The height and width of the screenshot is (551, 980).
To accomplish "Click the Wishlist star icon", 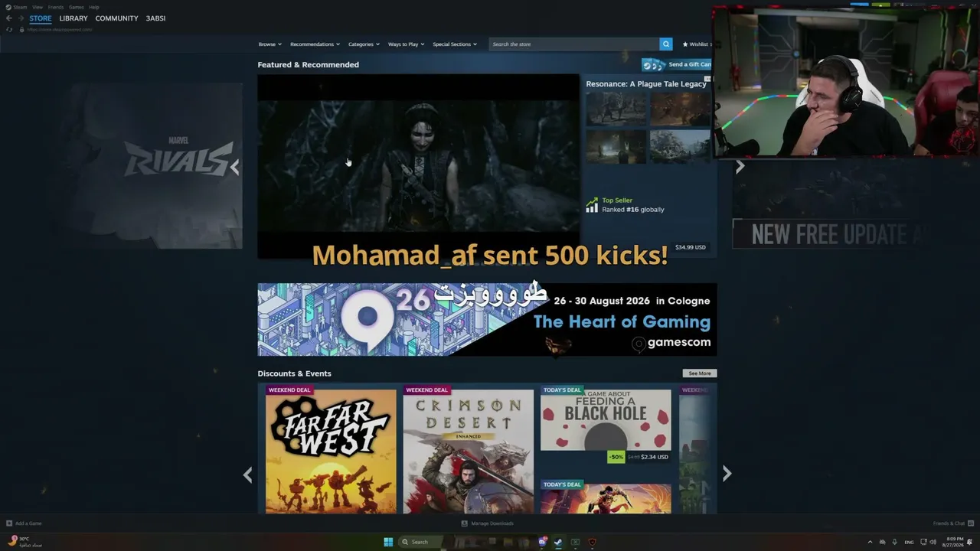I will point(685,44).
